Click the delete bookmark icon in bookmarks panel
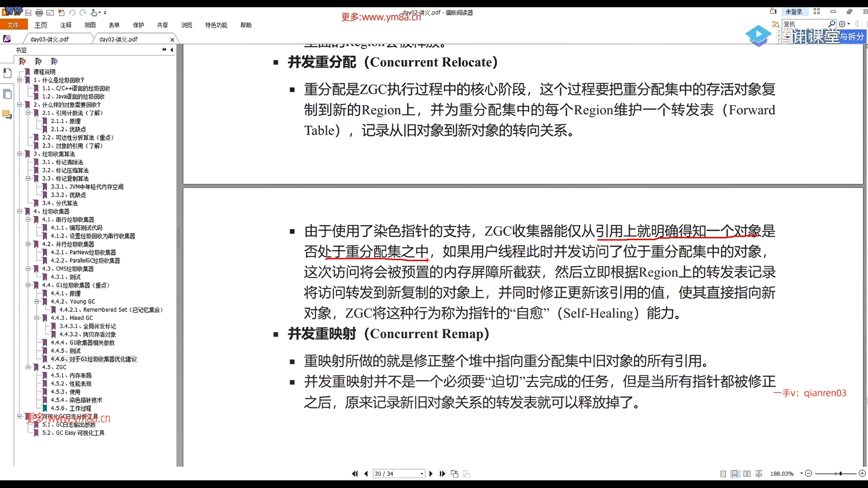868x488 pixels. [x=23, y=61]
